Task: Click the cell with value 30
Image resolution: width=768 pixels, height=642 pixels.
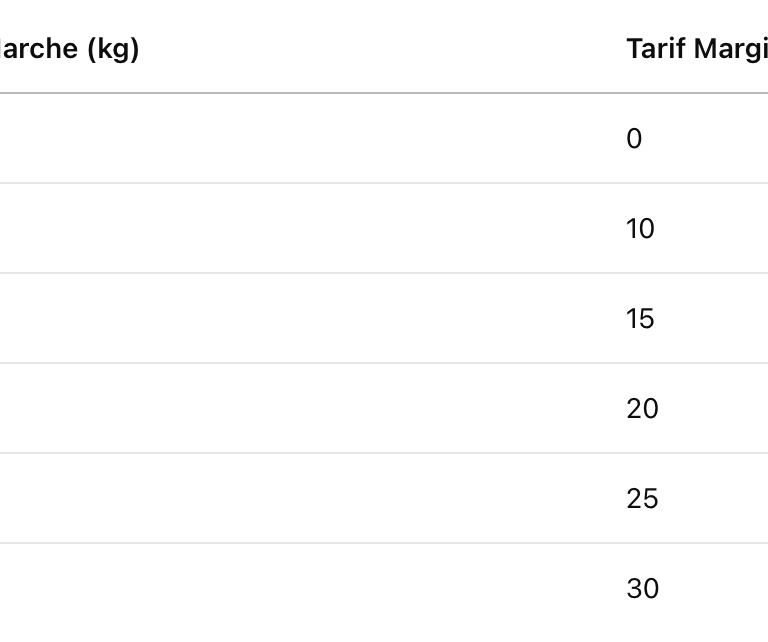Action: pos(642,589)
